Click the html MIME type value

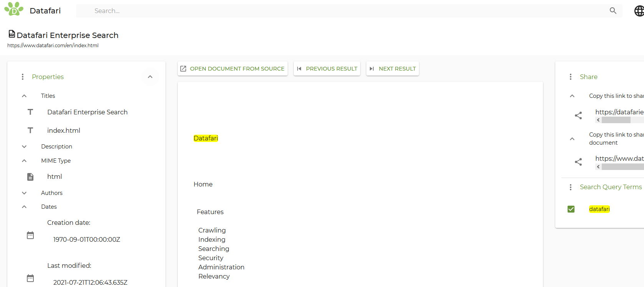coord(55,176)
